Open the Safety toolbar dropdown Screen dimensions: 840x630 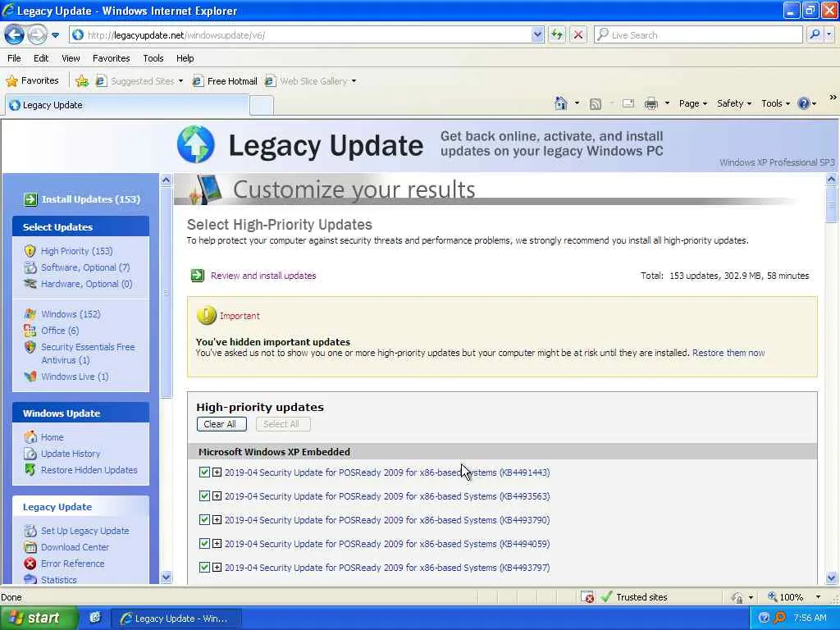point(734,103)
